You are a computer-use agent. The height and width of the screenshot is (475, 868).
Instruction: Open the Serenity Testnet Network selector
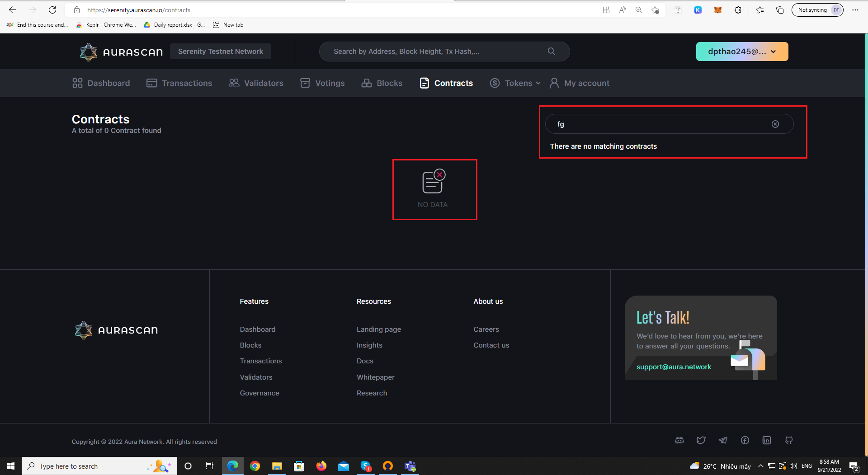(x=220, y=51)
